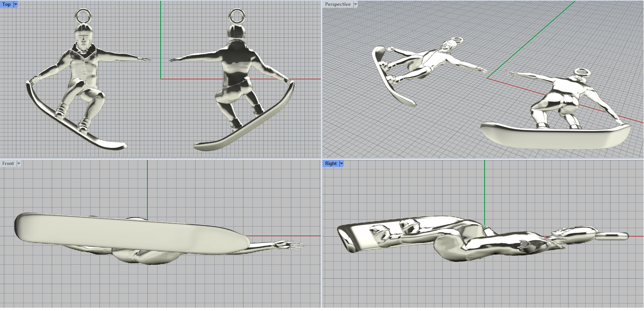Image resolution: width=644 pixels, height=311 pixels.
Task: Expand the Right viewport menu arrow
Action: 342,164
